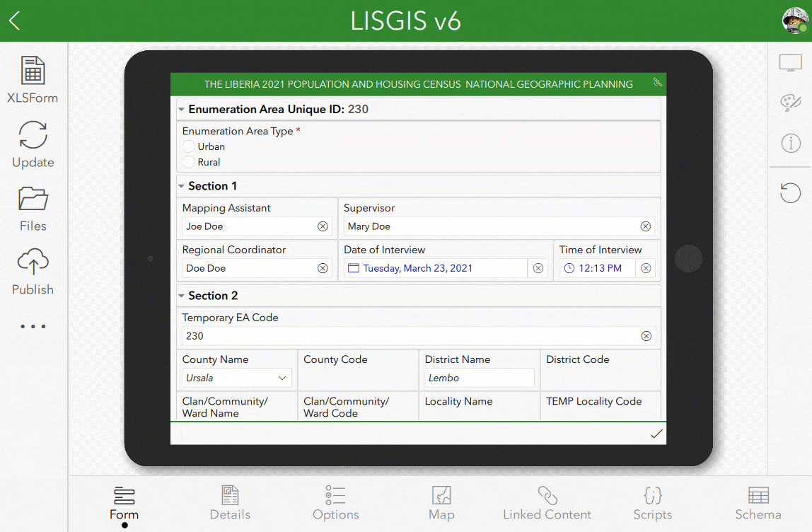Switch to the Details tab

click(x=230, y=503)
